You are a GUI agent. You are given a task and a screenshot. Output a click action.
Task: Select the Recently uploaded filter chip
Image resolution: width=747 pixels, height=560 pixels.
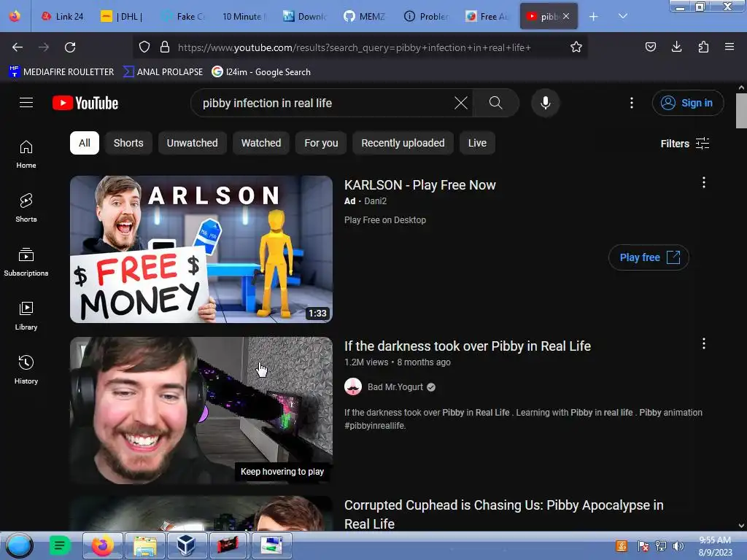[403, 143]
